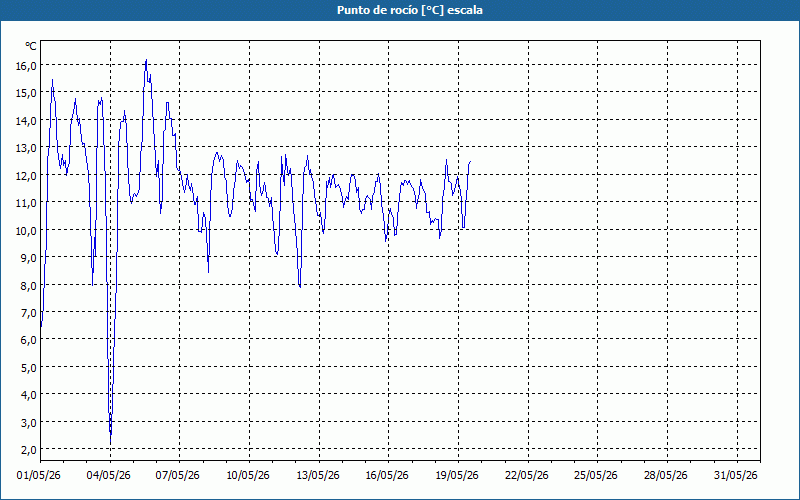Click the 8,0 y-axis label
Image resolution: width=800 pixels, height=500 pixels.
(29, 286)
